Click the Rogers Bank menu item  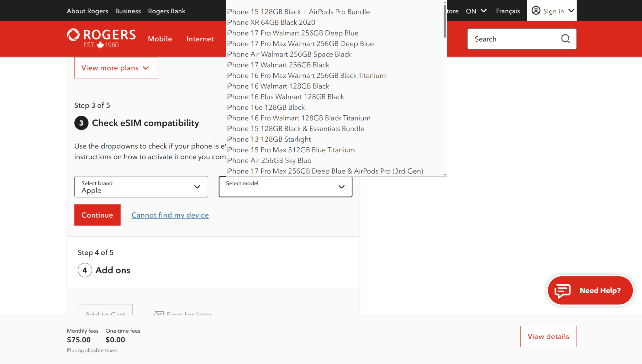point(166,11)
